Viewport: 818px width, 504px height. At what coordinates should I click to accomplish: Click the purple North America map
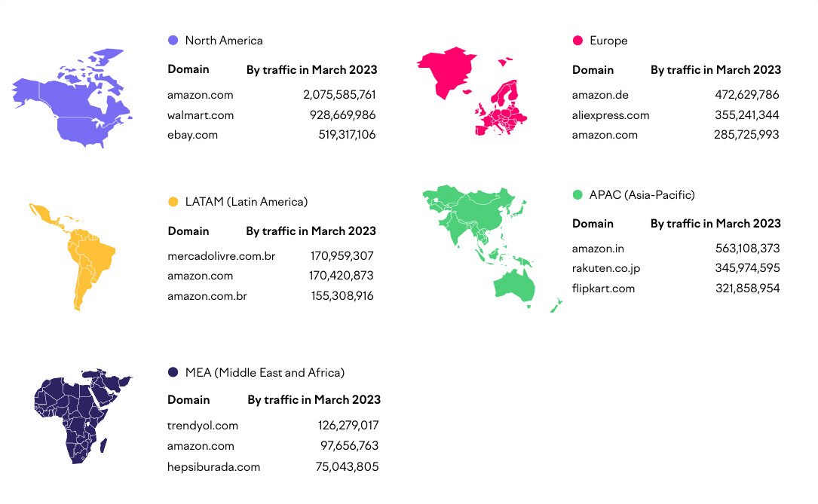tap(72, 99)
